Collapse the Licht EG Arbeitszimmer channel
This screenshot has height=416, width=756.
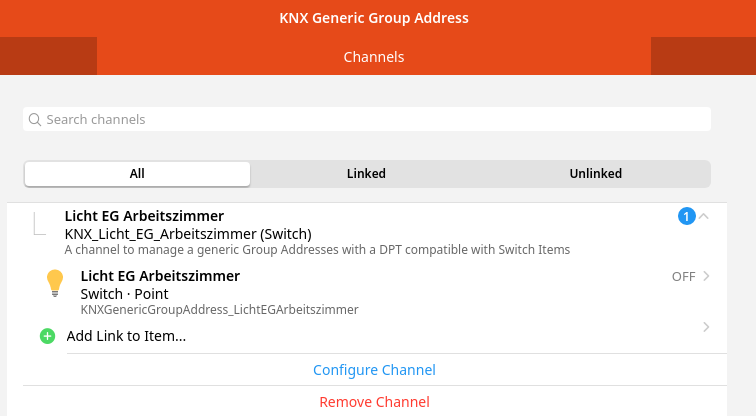(704, 216)
